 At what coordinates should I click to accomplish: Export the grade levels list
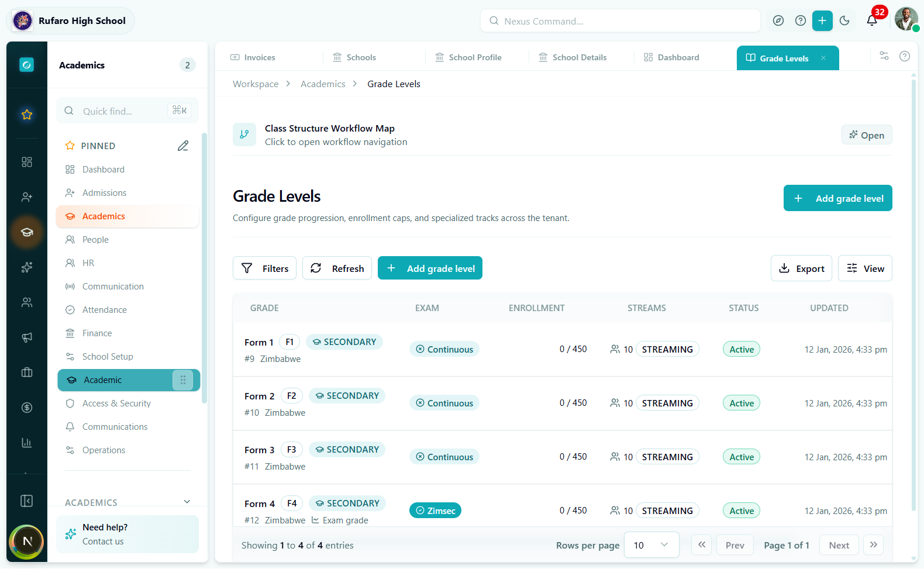click(x=801, y=268)
